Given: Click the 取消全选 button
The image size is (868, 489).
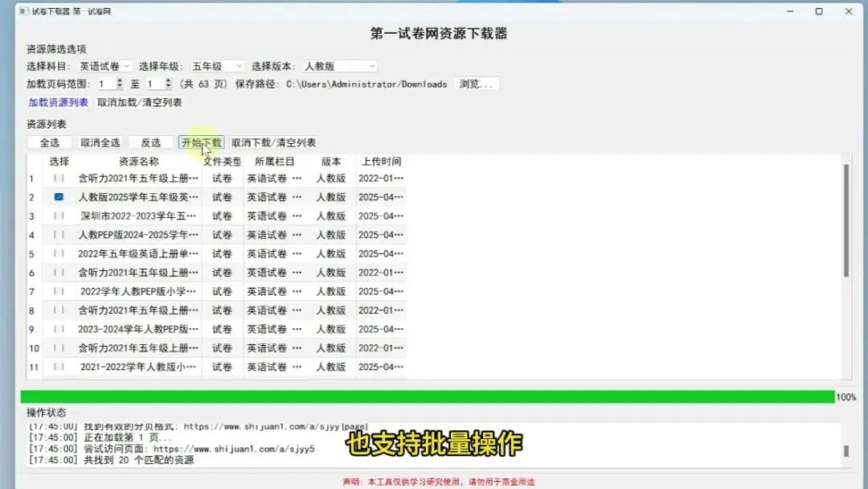Looking at the screenshot, I should pyautogui.click(x=100, y=143).
